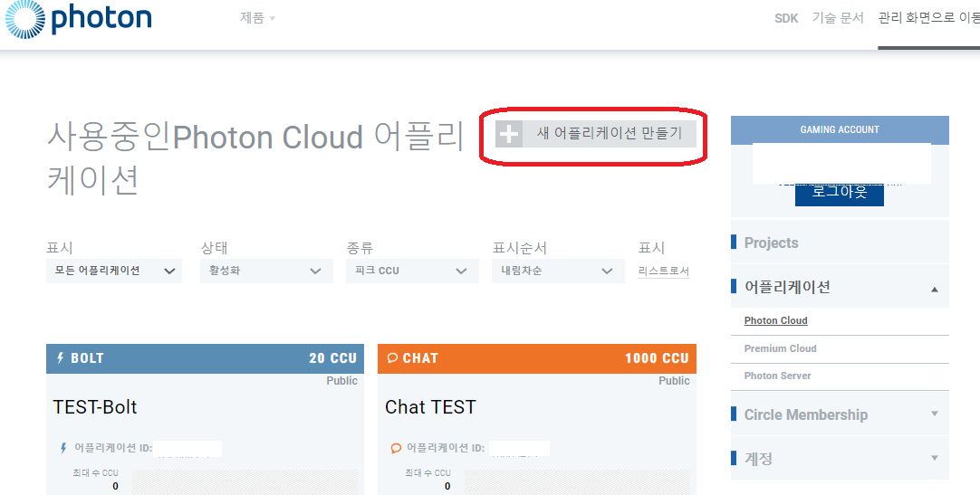This screenshot has width=980, height=495.
Task: Click 어플리케이션 ID label in Chat TEST card
Action: 446,448
